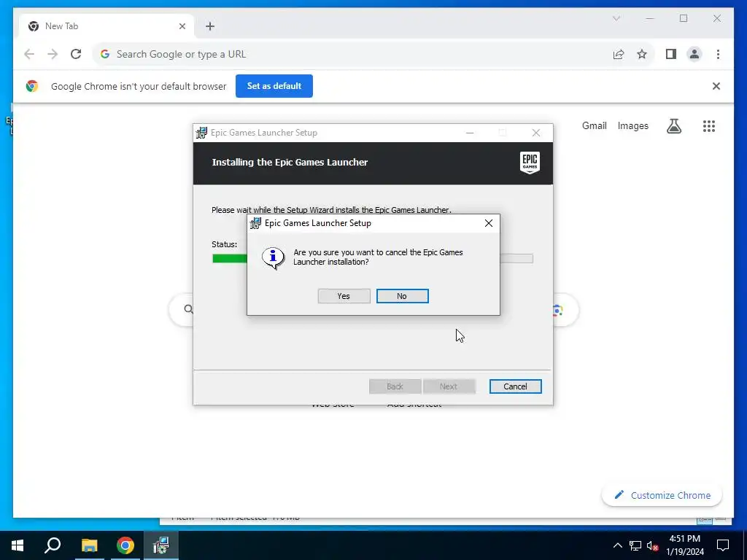Image resolution: width=747 pixels, height=560 pixels.
Task: Close the New Tab tab
Action: tap(182, 26)
